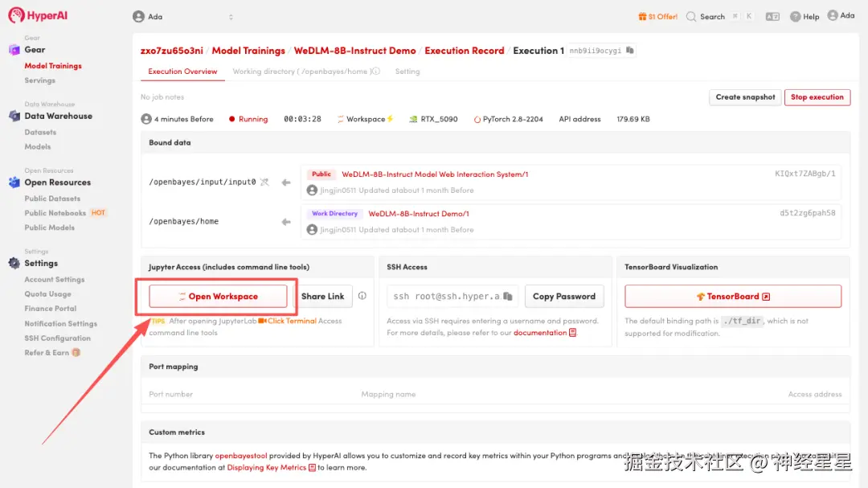This screenshot has width=868, height=488.
Task: Click the user icon beside 4 minutes Before
Action: coord(146,119)
